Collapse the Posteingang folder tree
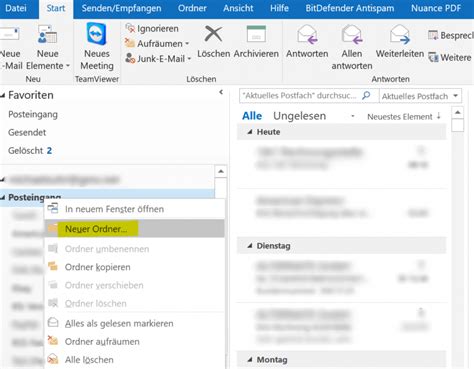The height and width of the screenshot is (369, 474). click(3, 198)
